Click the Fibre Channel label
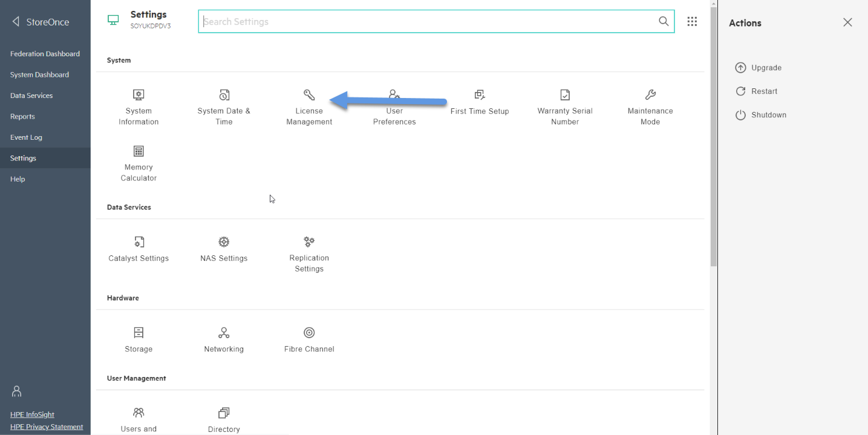 [x=309, y=349]
